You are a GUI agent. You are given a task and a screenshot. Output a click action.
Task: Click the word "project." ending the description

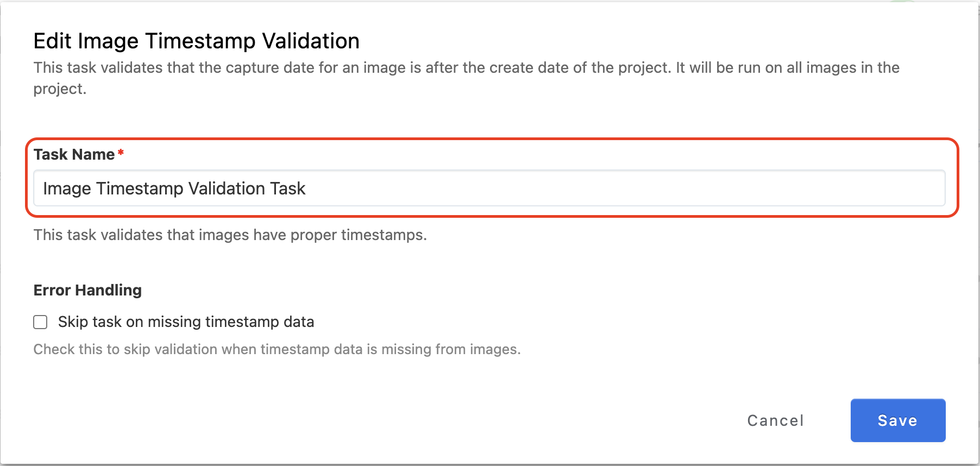[x=60, y=89]
